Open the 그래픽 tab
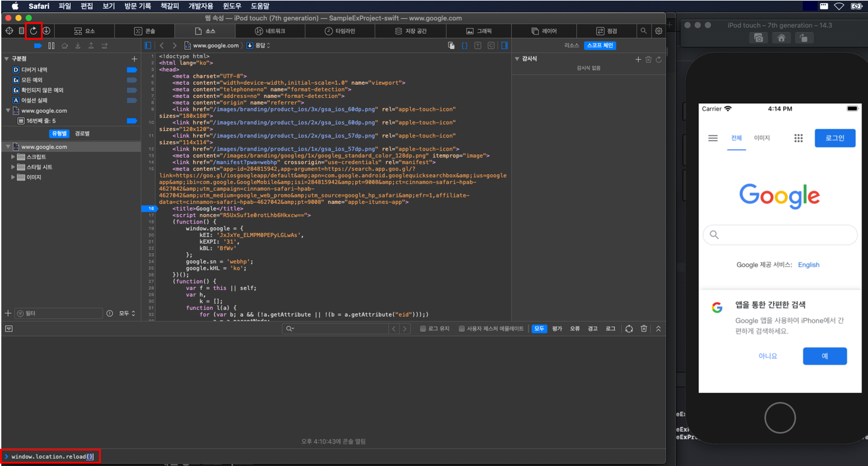Viewport: 868px width, 466px height. pyautogui.click(x=478, y=31)
